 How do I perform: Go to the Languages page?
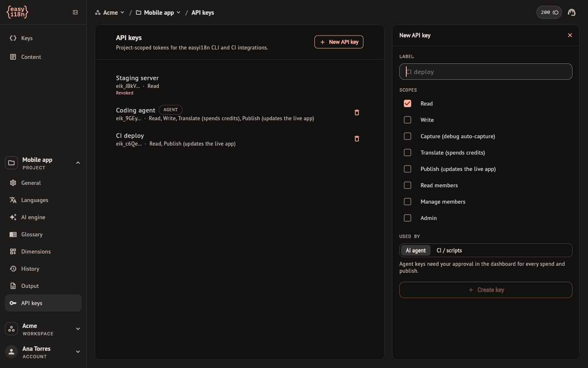pyautogui.click(x=43, y=200)
